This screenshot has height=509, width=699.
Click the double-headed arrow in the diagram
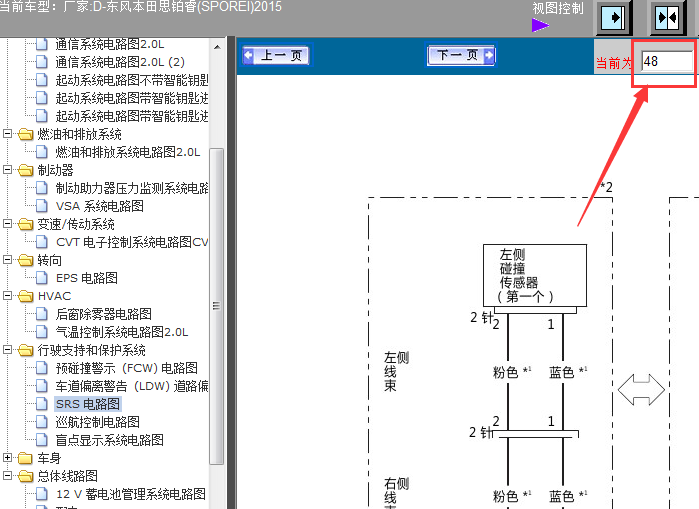coord(641,390)
